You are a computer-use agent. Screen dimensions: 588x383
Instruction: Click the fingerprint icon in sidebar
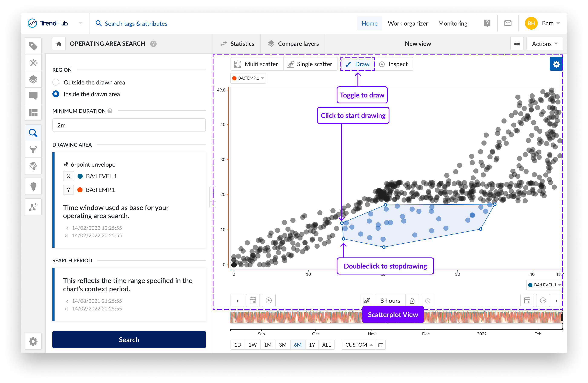pyautogui.click(x=33, y=166)
